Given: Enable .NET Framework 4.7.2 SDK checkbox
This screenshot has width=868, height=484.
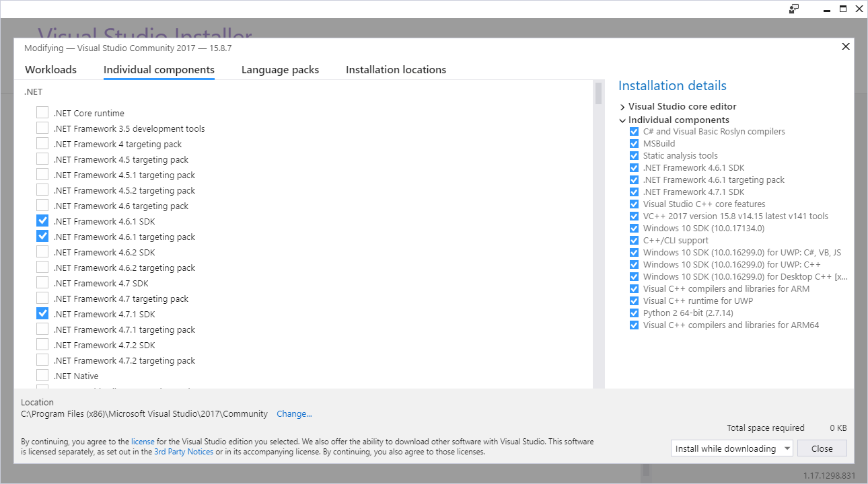Looking at the screenshot, I should [x=42, y=345].
